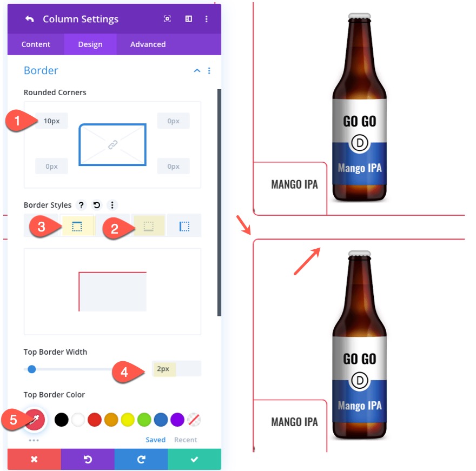Viewport: 476px width, 471px height.
Task: Choose the transparent color swatch
Action: coord(194,420)
